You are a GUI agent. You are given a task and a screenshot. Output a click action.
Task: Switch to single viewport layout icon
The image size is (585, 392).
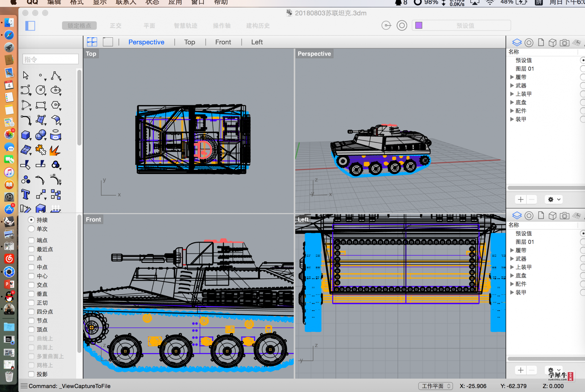108,42
